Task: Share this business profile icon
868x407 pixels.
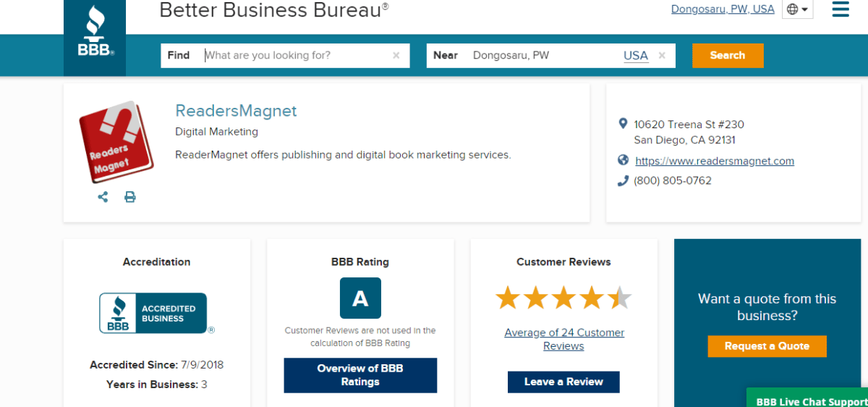Action: pos(103,197)
